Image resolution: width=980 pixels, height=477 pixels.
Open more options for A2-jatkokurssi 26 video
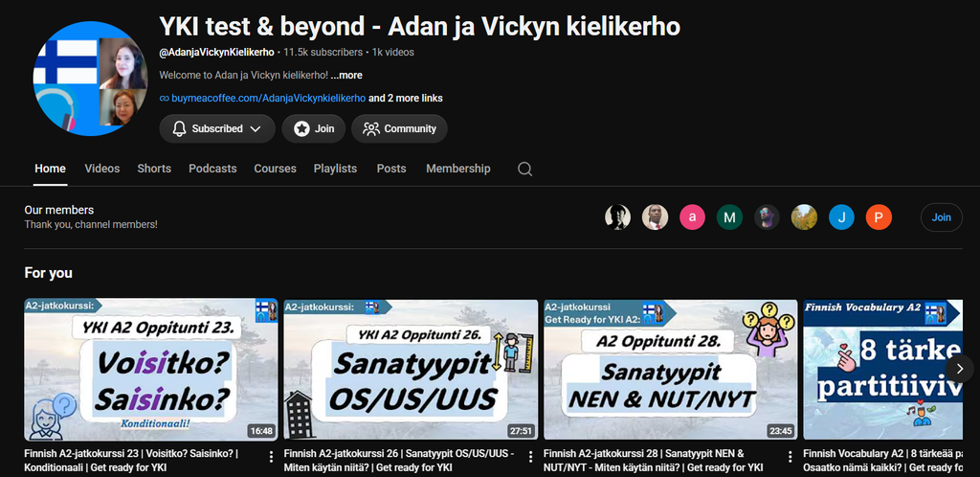[530, 457]
